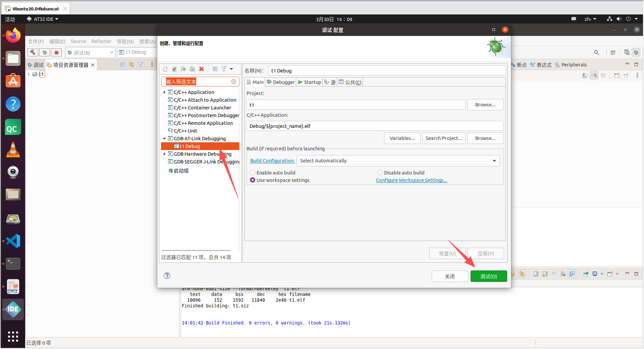Screen dimensions: 644x349
Task: Click the 名称 name input field
Action: coord(387,71)
